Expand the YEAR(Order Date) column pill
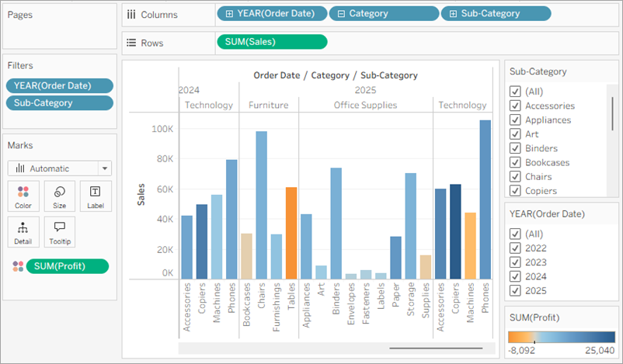Image resolution: width=623 pixels, height=364 pixels. click(x=229, y=14)
